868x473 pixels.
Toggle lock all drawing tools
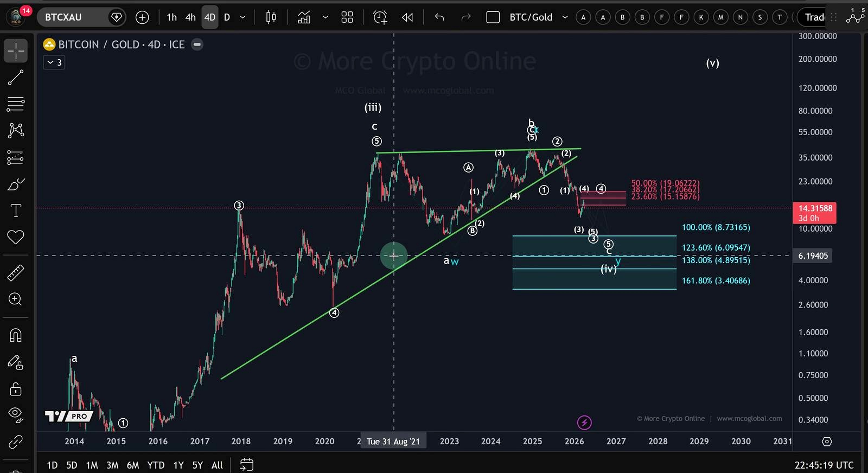click(16, 388)
